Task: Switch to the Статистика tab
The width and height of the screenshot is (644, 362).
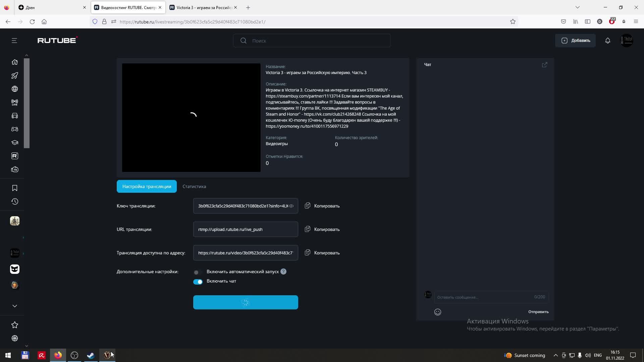Action: click(x=194, y=186)
